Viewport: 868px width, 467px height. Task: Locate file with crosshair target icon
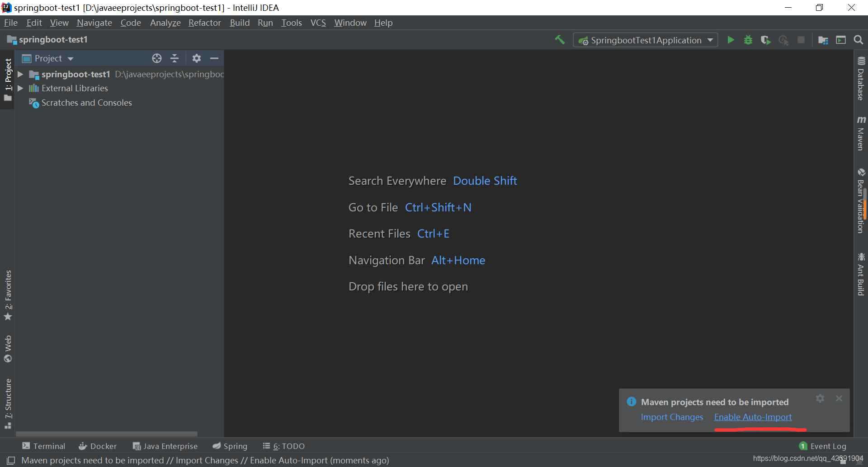click(157, 58)
